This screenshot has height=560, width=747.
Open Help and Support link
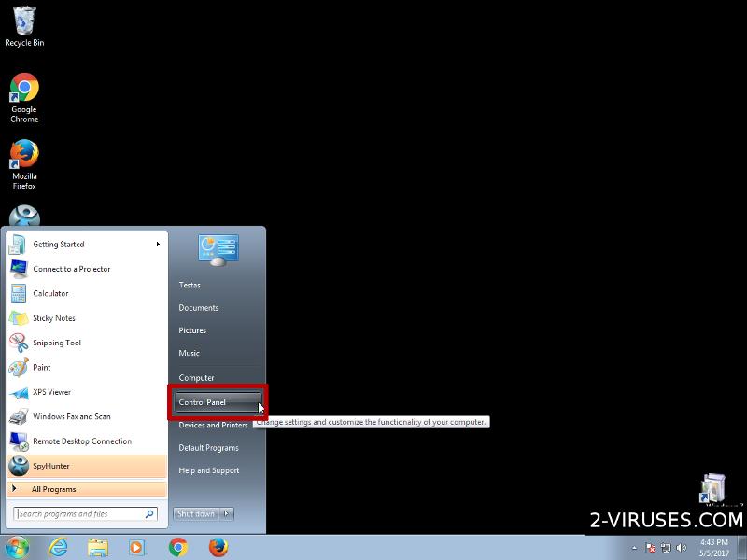[209, 470]
